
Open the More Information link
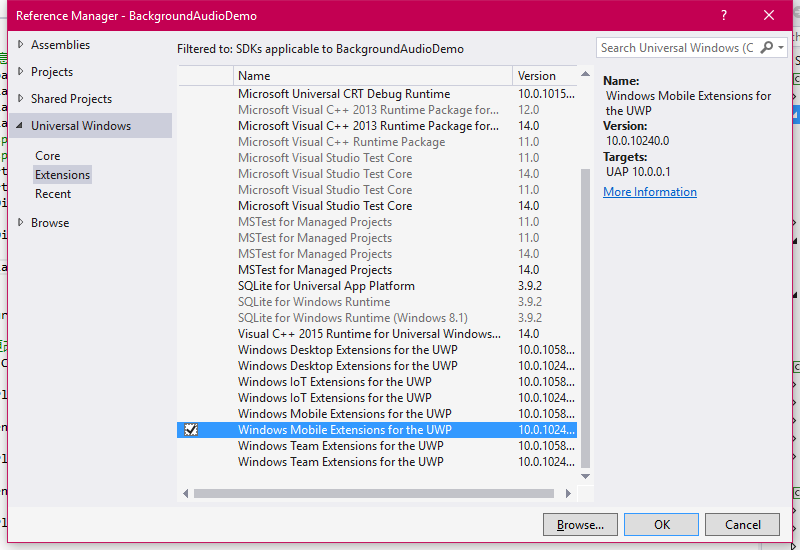tap(649, 192)
